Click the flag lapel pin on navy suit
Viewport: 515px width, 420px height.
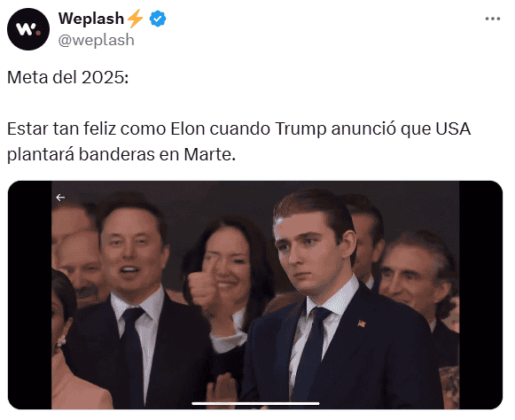362,323
